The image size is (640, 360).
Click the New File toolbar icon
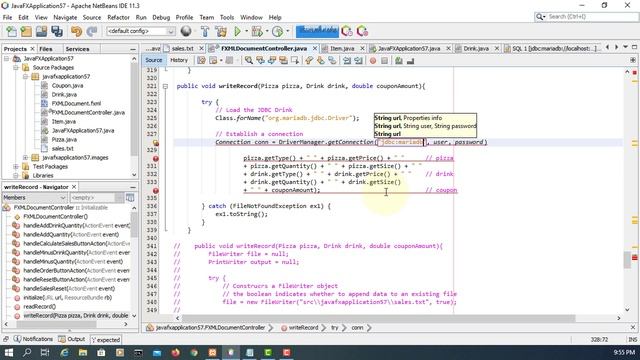(11, 31)
